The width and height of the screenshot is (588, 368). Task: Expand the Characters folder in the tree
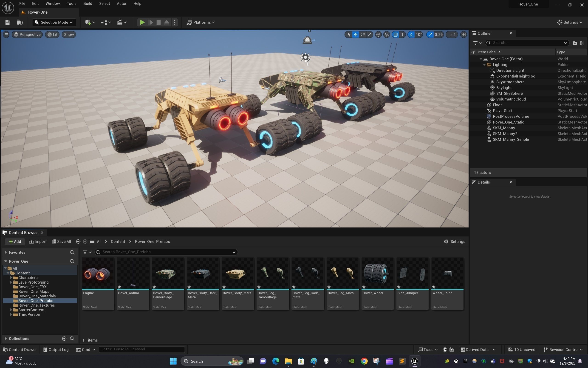(11, 278)
